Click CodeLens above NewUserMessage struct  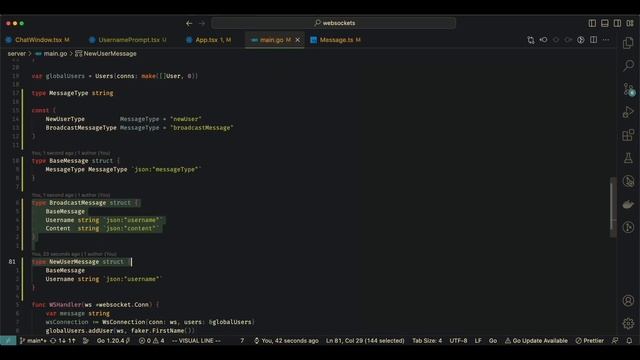click(74, 254)
